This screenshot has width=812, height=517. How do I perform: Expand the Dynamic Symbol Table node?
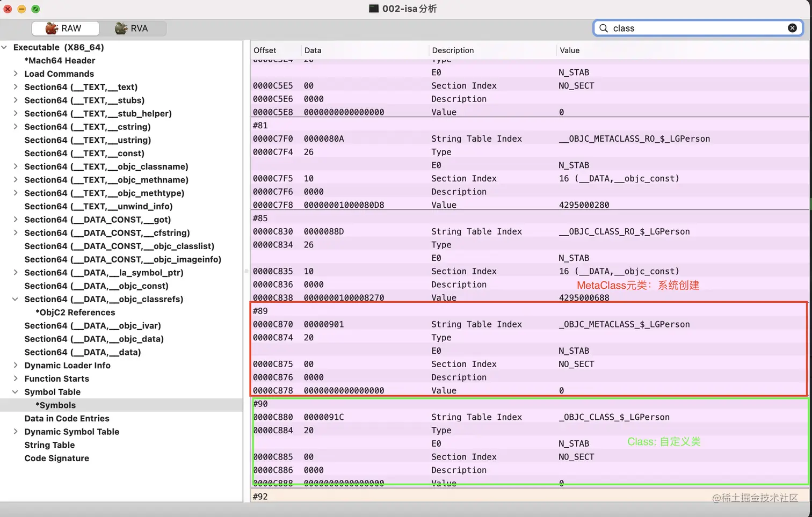[16, 432]
